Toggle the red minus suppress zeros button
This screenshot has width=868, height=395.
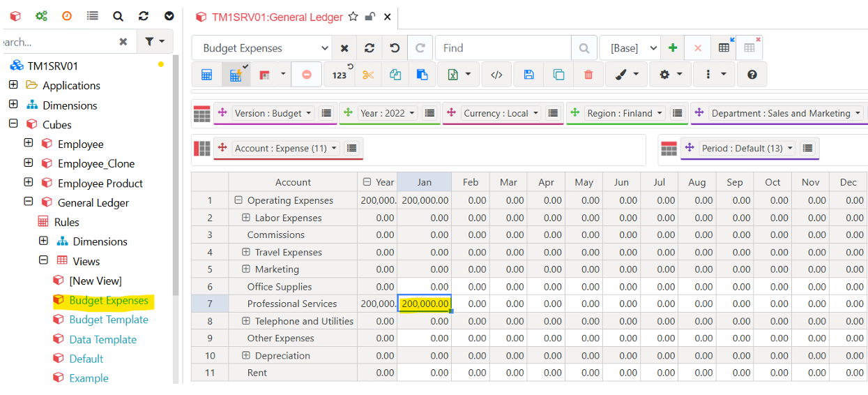click(x=307, y=75)
